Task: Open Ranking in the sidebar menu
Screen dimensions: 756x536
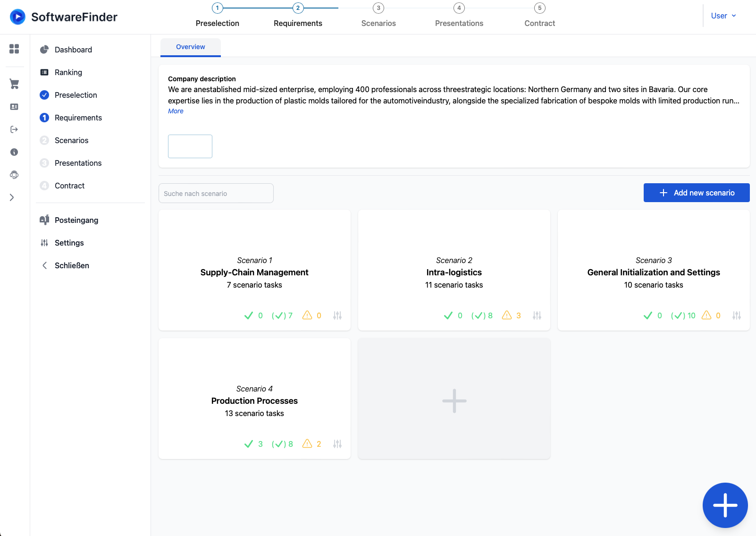Action: tap(68, 72)
